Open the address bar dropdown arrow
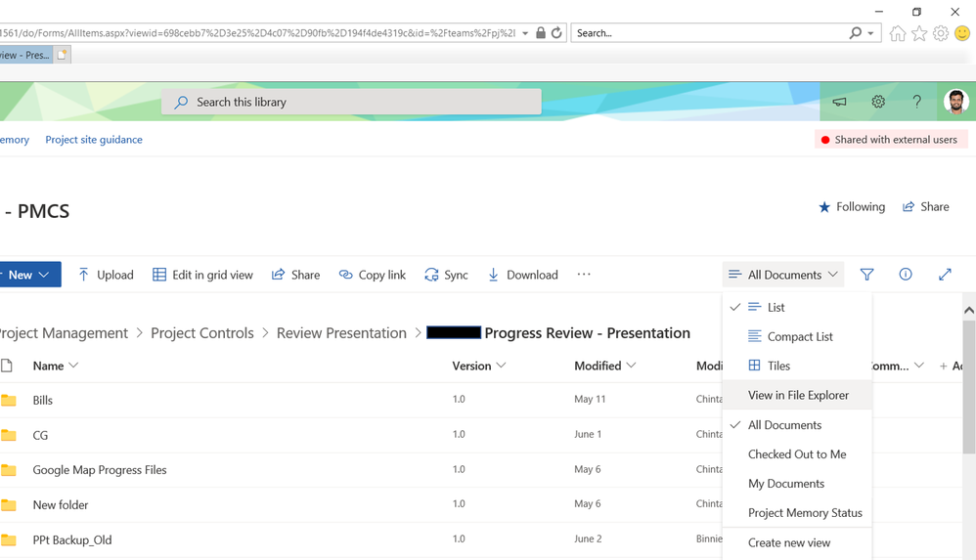Viewport: 976px width, 560px height. [525, 33]
